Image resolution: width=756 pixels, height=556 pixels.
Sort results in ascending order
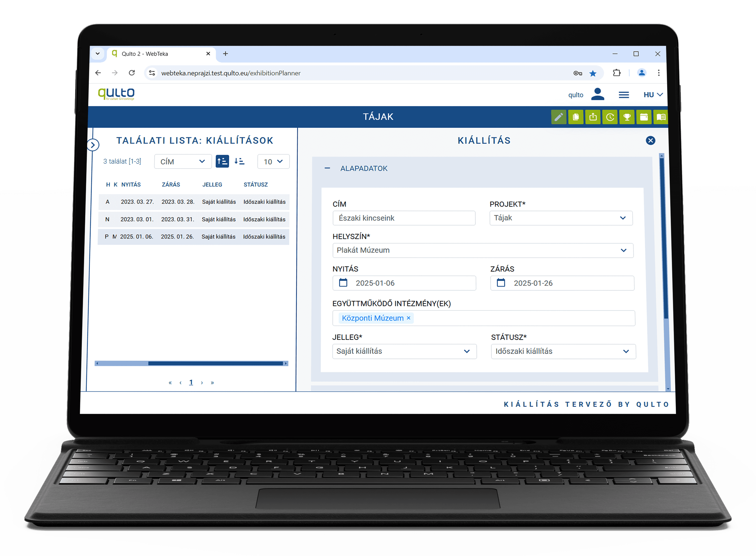(x=222, y=162)
